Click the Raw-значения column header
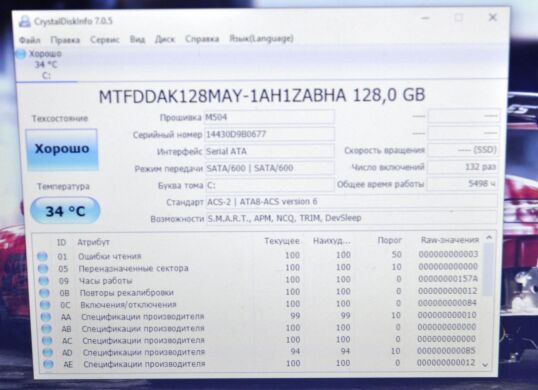Screen dimensions: 538x390 pyautogui.click(x=449, y=240)
